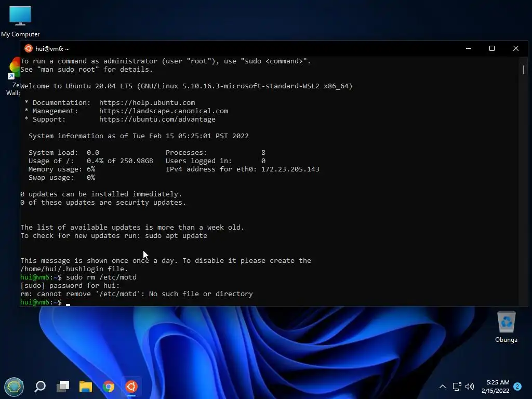532x399 pixels.
Task: Minimize the hui@vm6 terminal window
Action: (469, 48)
